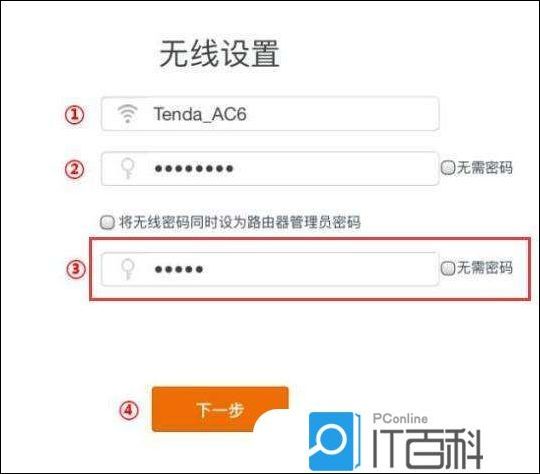
Task: Tick the 无需密码 checkbox inside the red rectangle
Action: click(x=448, y=268)
